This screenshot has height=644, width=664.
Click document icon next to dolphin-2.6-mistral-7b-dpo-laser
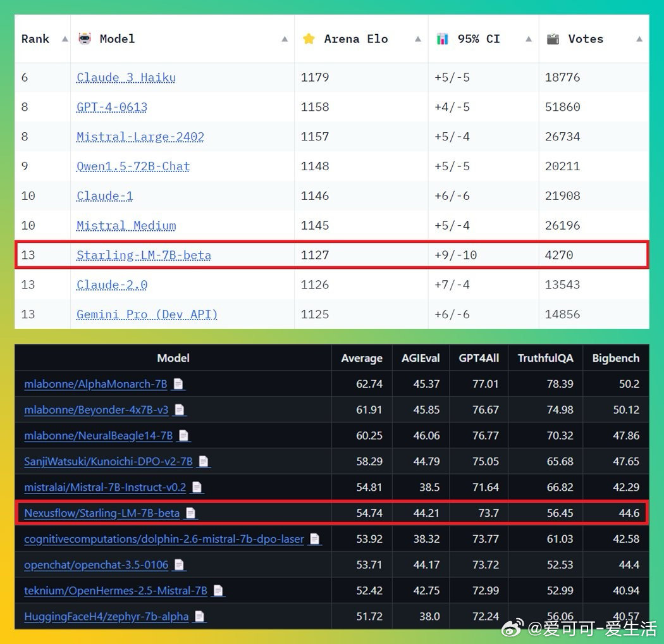pos(315,539)
